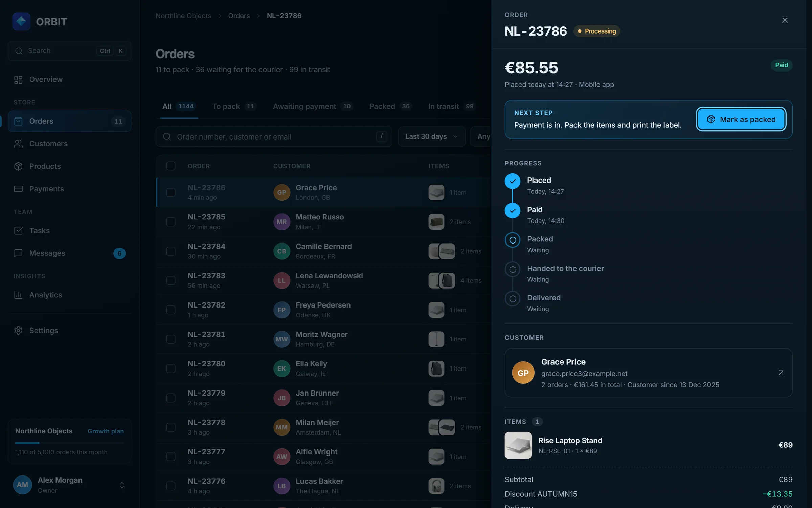The image size is (812, 508).
Task: Click the Messages badge showing 6
Action: 119,253
